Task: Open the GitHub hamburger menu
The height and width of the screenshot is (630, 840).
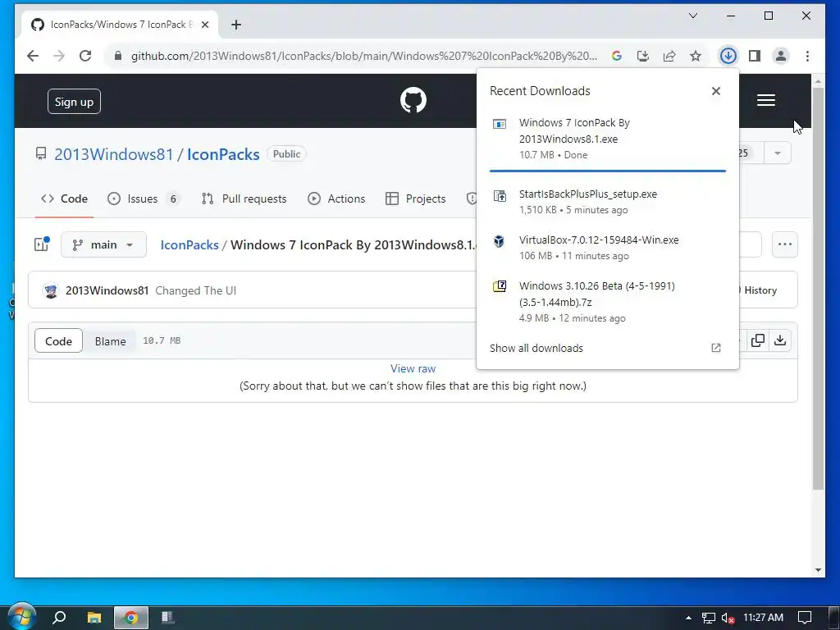Action: point(765,100)
